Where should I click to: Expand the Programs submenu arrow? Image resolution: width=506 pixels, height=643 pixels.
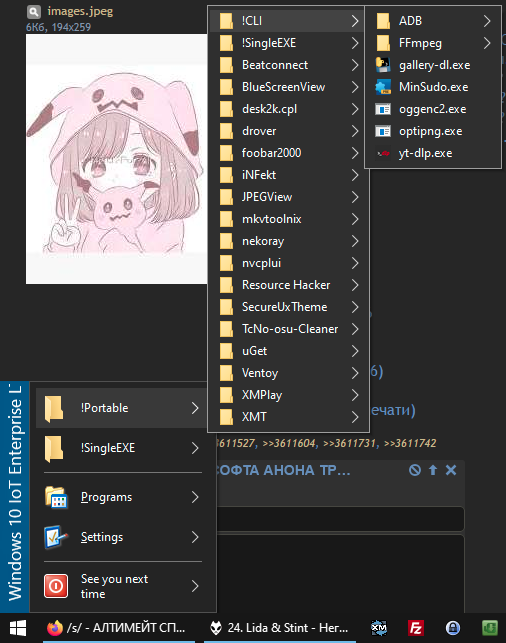tap(195, 497)
